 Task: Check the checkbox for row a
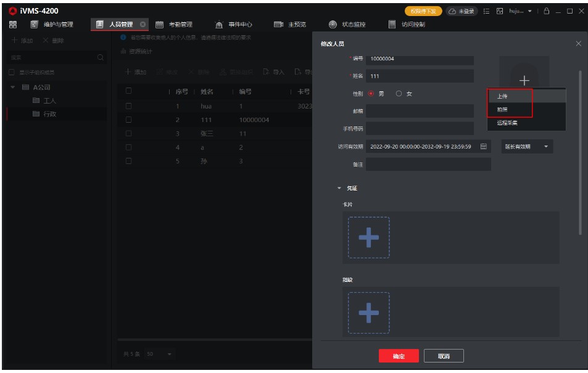(128, 147)
